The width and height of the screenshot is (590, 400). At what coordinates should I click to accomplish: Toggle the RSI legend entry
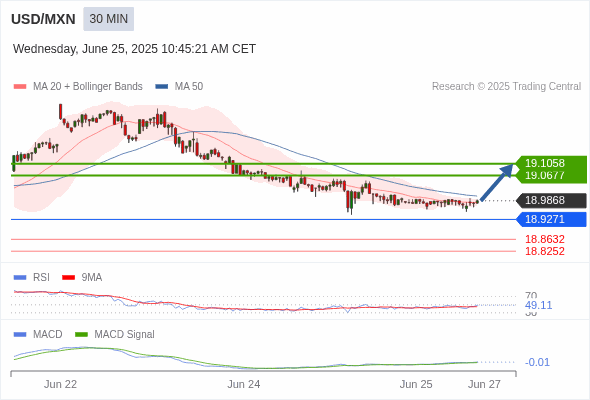click(x=41, y=277)
